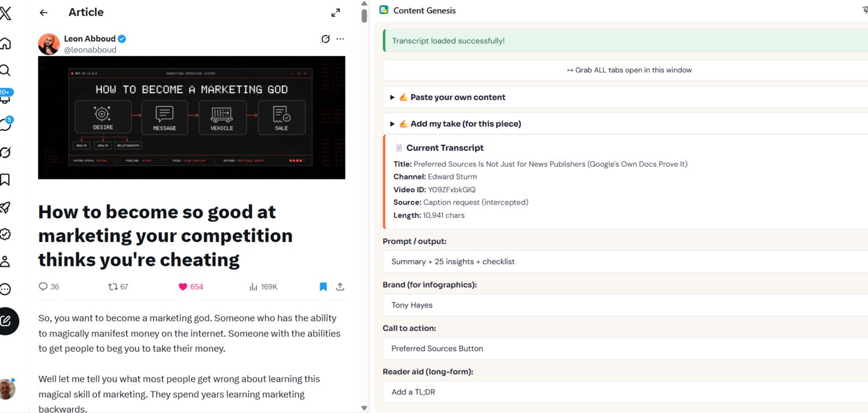The image size is (868, 413).
Task: Open the X search icon in sidebar
Action: [5, 70]
